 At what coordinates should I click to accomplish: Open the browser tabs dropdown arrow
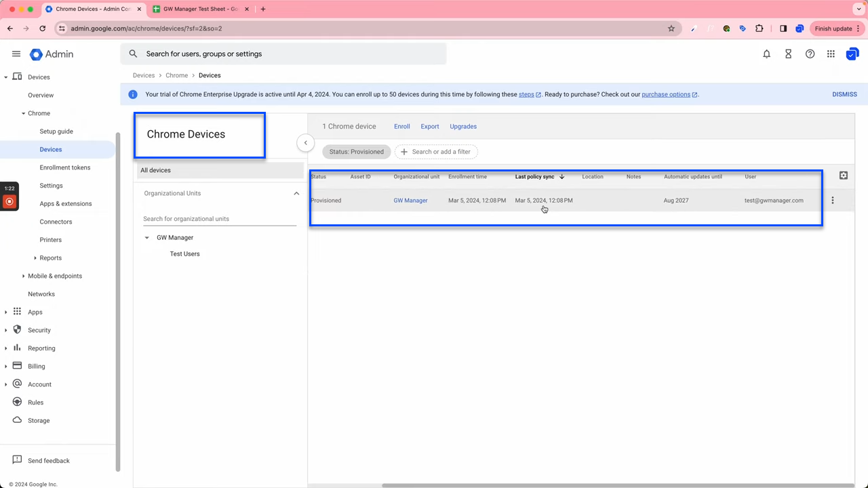click(x=857, y=9)
